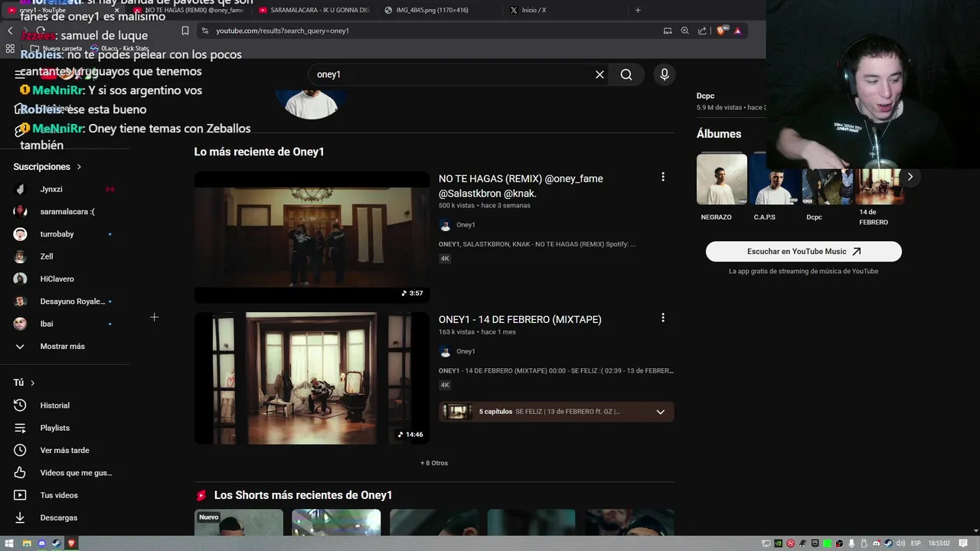The image size is (980, 551).
Task: Open the Short thumbnail labeled Nuevo
Action: click(238, 523)
